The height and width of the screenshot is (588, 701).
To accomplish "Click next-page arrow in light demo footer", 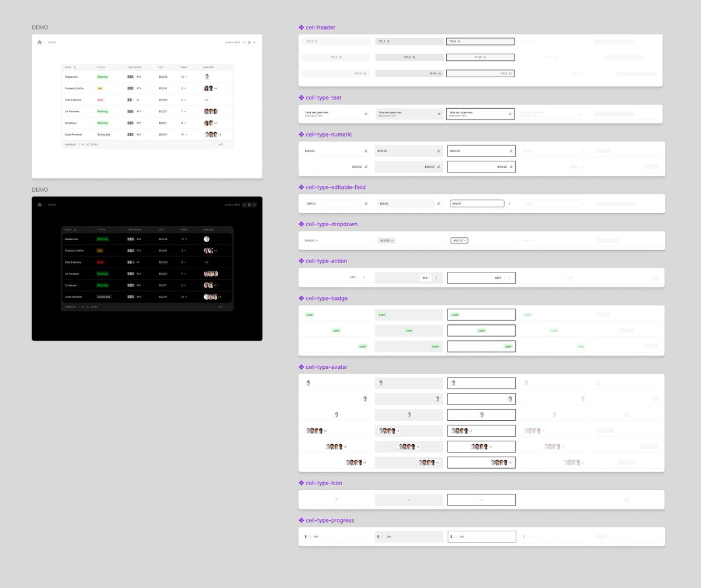I will [227, 144].
